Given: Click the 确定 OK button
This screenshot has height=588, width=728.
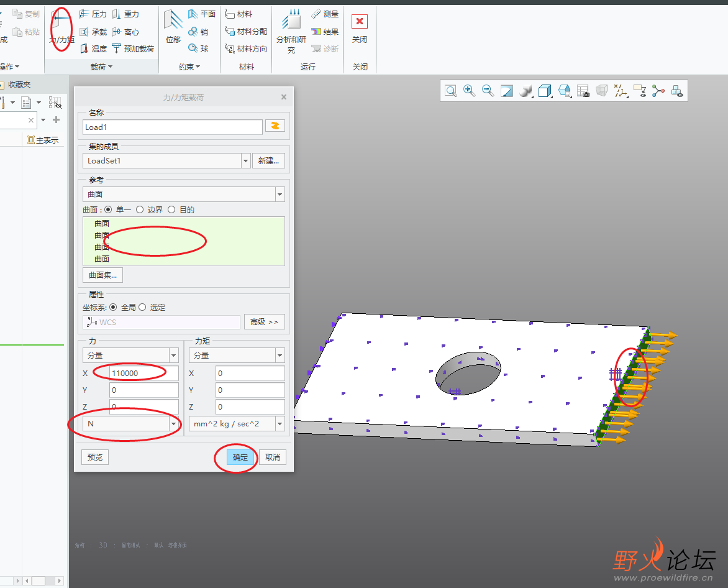Looking at the screenshot, I should (x=240, y=457).
